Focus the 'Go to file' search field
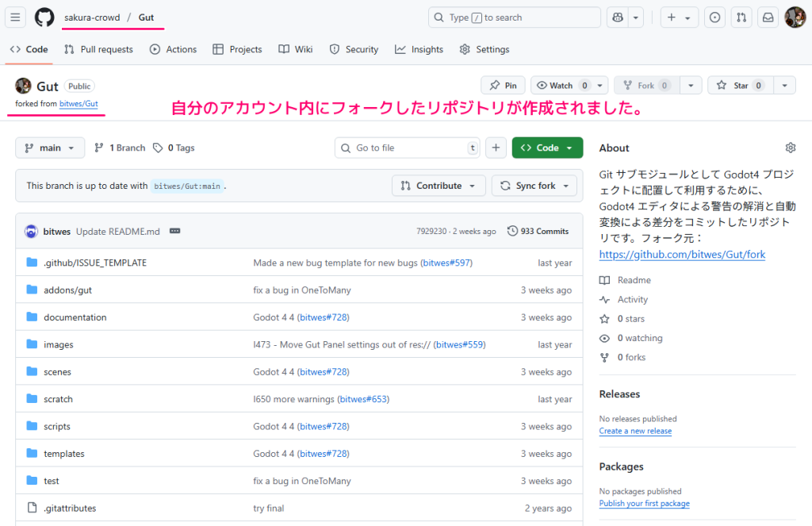This screenshot has height=526, width=812. 408,148
